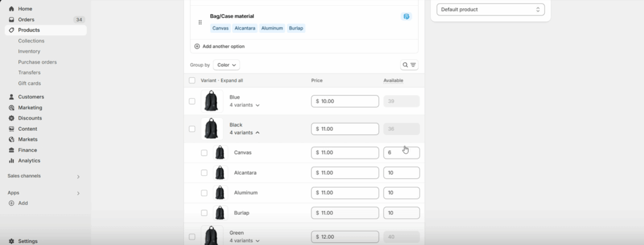Viewport: 644px width, 245px height.
Task: Check the Alcantara variant checkbox
Action: 204,173
